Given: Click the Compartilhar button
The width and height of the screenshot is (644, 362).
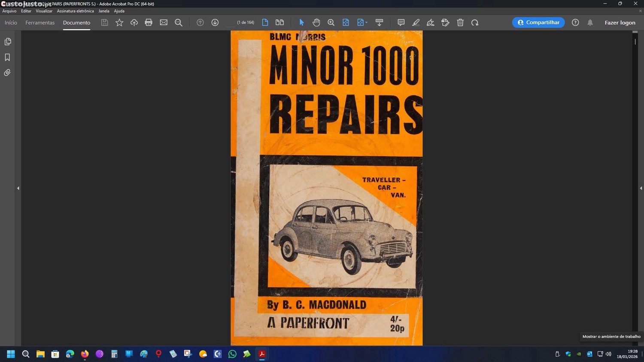Looking at the screenshot, I should (x=538, y=23).
